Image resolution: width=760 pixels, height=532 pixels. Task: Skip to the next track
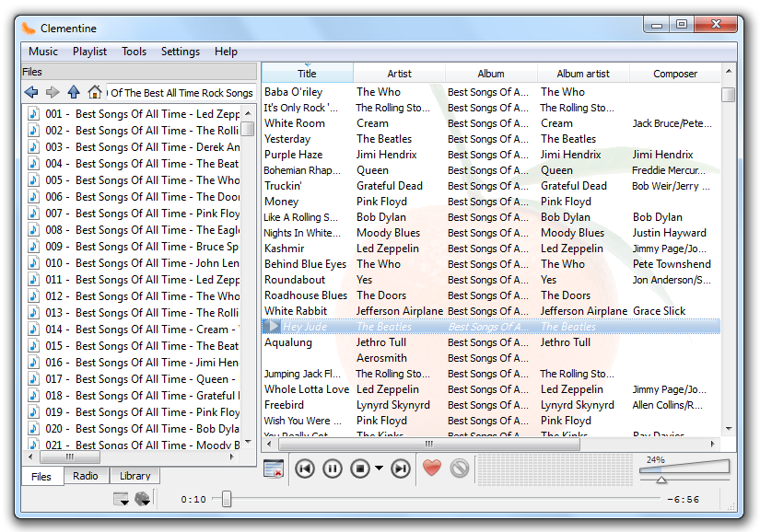coord(401,468)
